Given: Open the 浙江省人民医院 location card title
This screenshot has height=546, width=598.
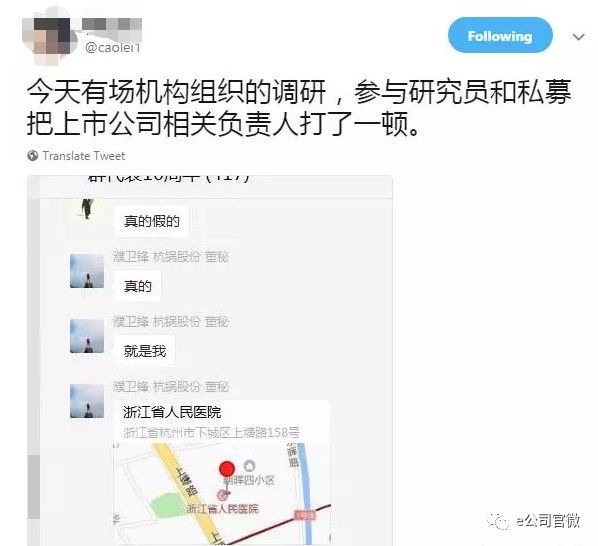Looking at the screenshot, I should [172, 412].
